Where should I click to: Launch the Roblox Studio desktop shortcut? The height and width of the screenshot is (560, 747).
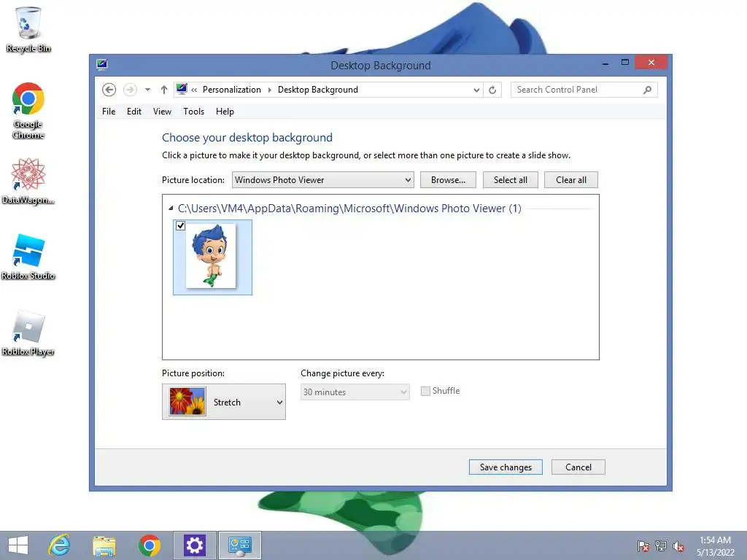click(x=28, y=257)
